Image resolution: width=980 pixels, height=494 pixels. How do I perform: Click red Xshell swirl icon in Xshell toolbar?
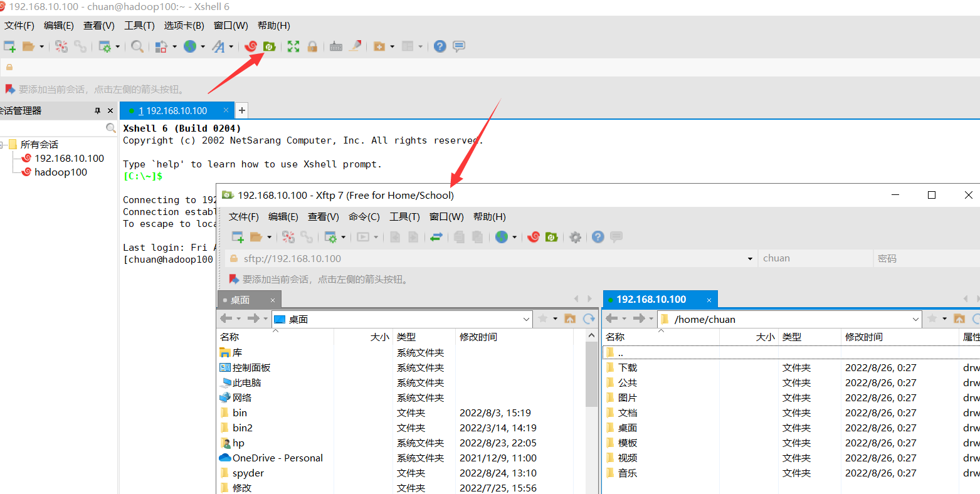tap(251, 46)
